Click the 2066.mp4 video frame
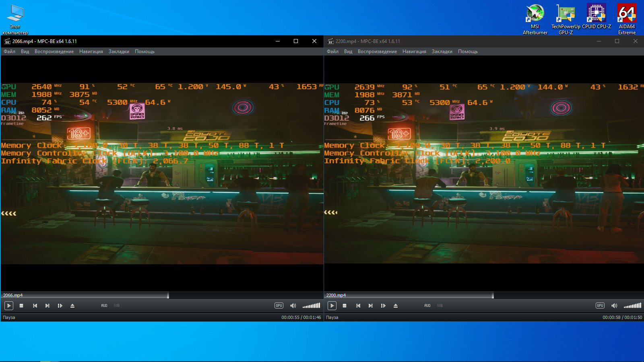644x362 pixels. coord(162,173)
